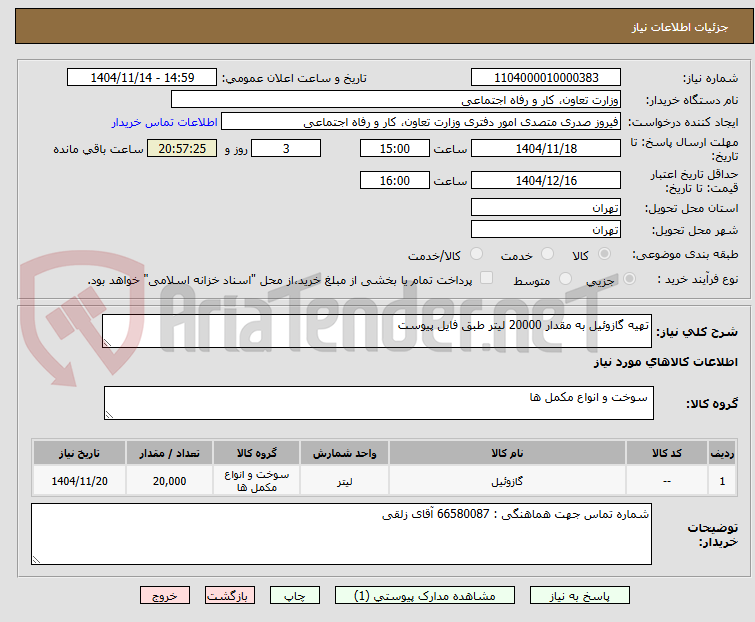Click the لیتر unit cell
This screenshot has width=755, height=622.
tap(344, 480)
